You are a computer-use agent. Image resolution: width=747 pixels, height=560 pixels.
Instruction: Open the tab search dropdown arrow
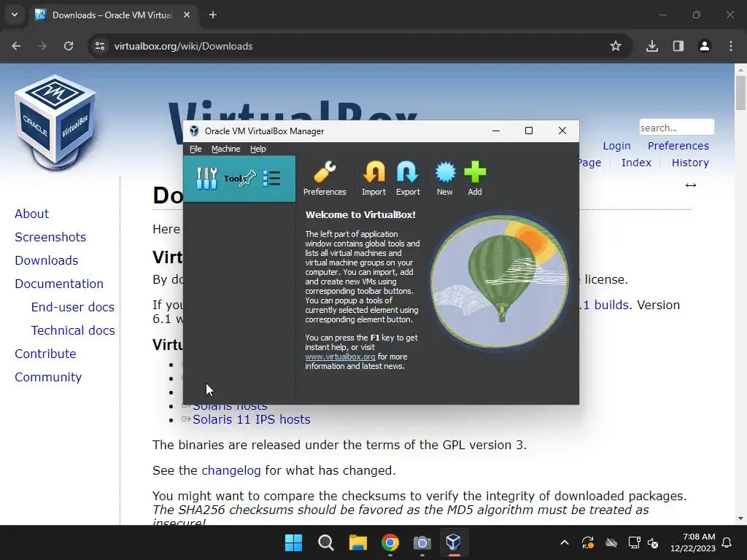point(15,15)
